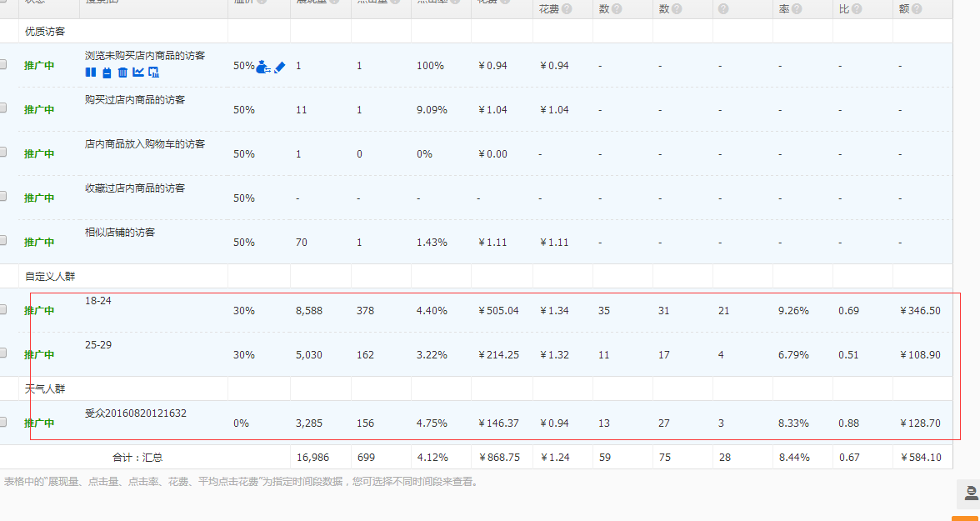Tick checkbox for 店内商品放入购物车的访客 row

coord(2,152)
